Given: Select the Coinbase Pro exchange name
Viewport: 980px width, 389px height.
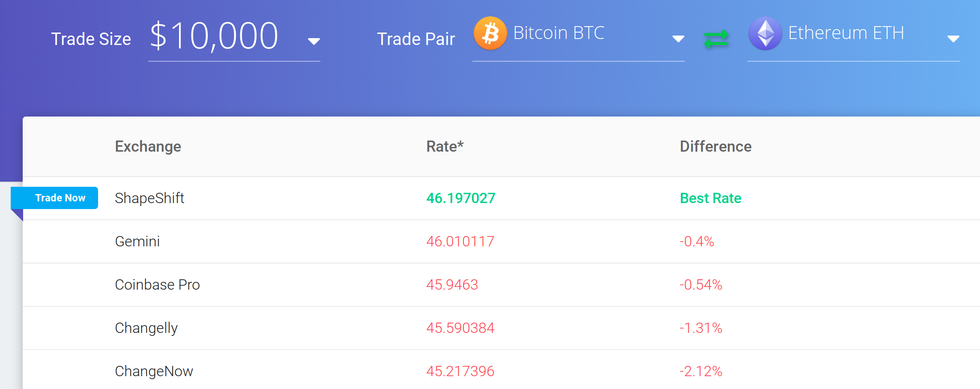Looking at the screenshot, I should click(157, 285).
